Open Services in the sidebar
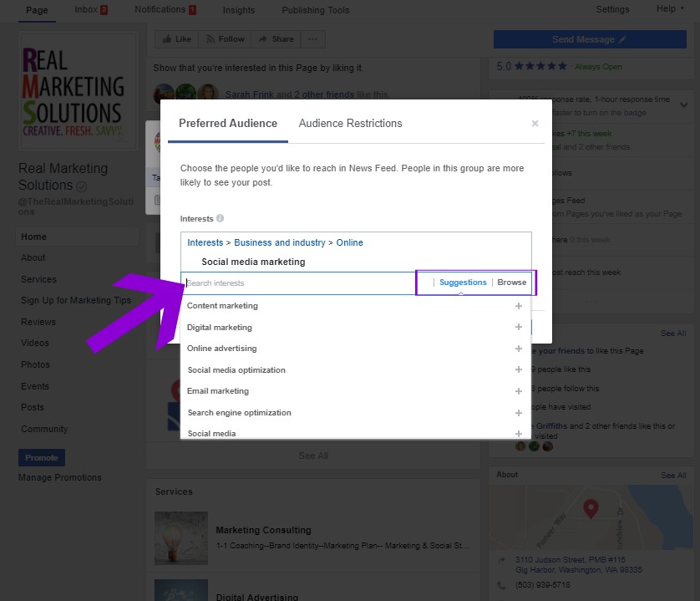This screenshot has height=601, width=700. (38, 279)
